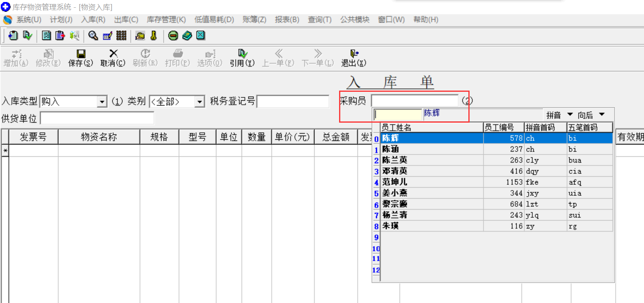The height and width of the screenshot is (303, 644).
Task: Click the yellow lookup search box
Action: (x=398, y=115)
